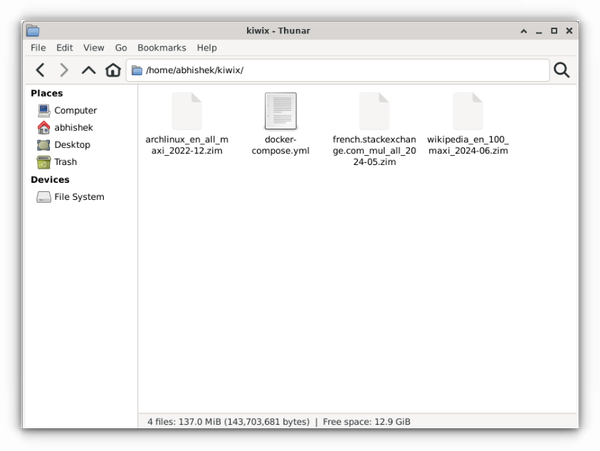The image size is (600, 451).
Task: Open the Help menu
Action: click(x=207, y=47)
